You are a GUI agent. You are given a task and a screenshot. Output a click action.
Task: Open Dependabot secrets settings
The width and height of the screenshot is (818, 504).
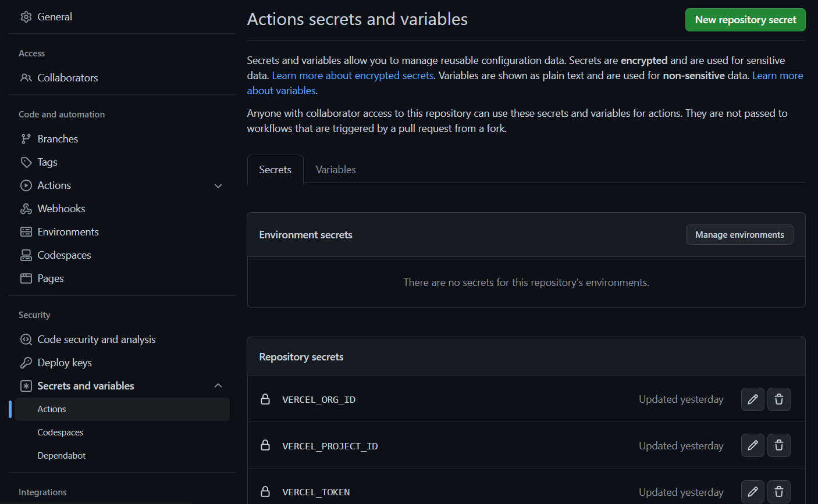tap(61, 455)
